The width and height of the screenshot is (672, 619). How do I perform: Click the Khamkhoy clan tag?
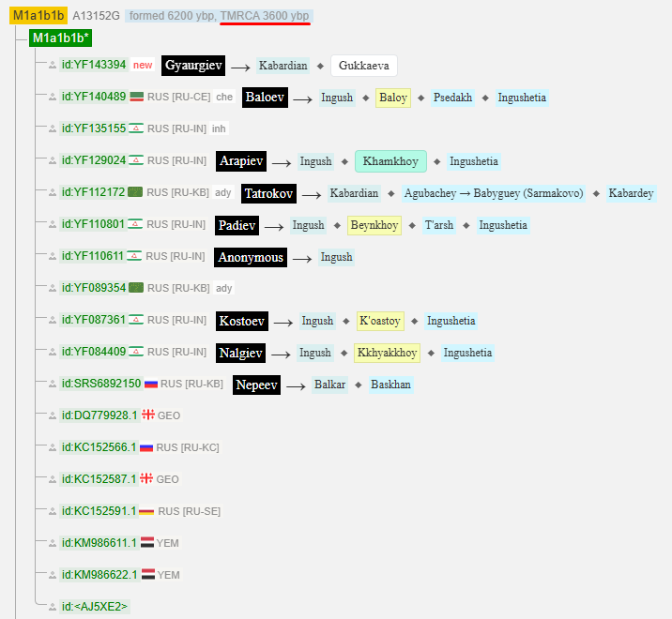coord(390,161)
